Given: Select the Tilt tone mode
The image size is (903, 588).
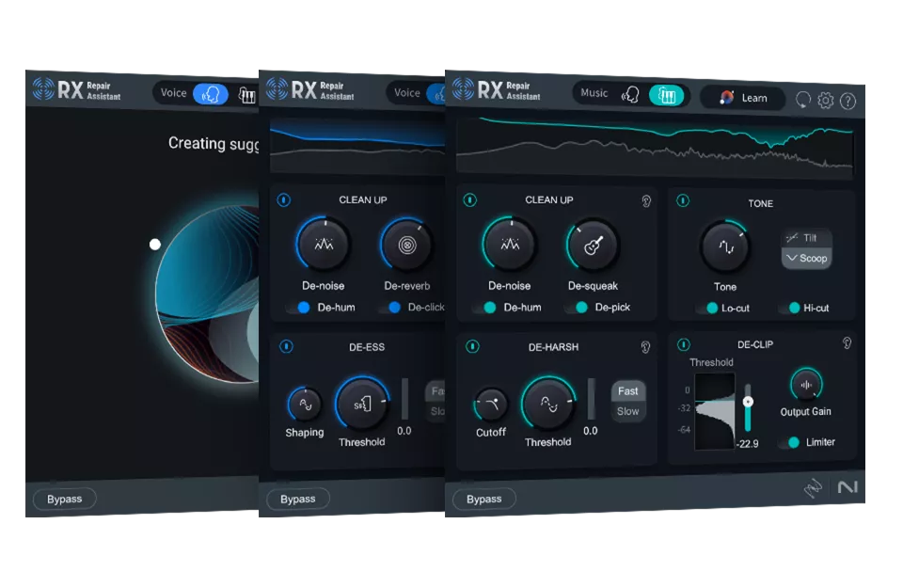Looking at the screenshot, I should (x=806, y=238).
